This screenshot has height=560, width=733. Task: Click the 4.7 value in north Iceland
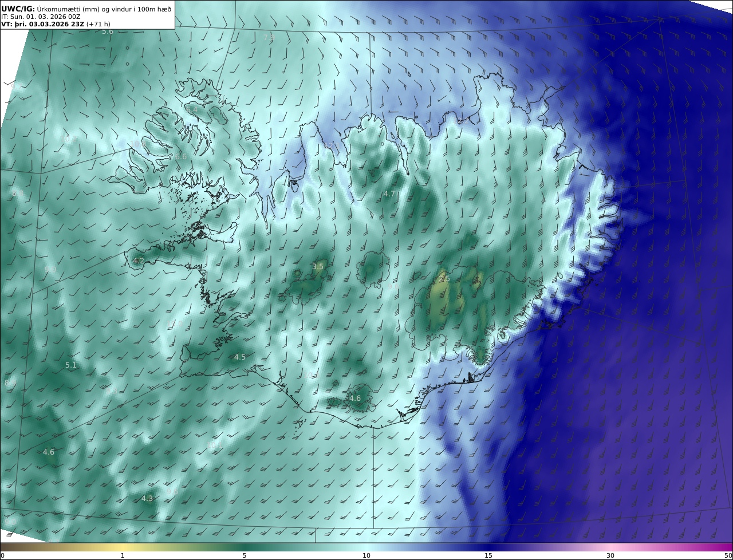tap(389, 194)
